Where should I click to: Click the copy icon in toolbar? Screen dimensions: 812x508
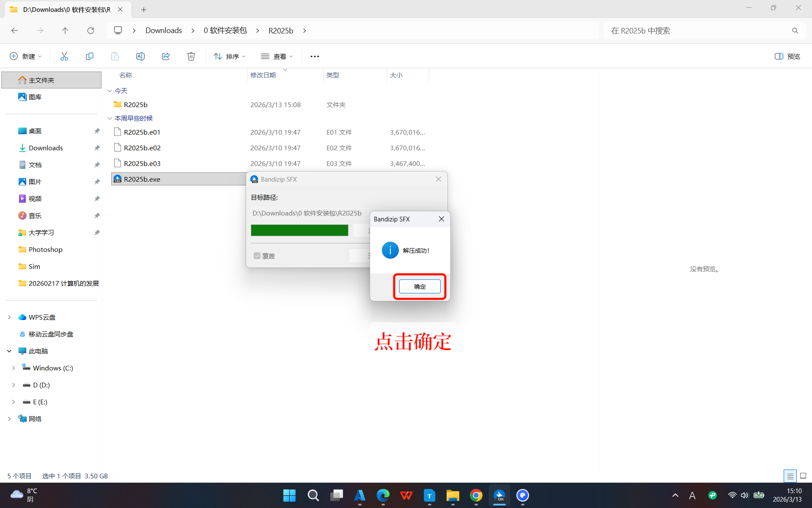pos(89,56)
